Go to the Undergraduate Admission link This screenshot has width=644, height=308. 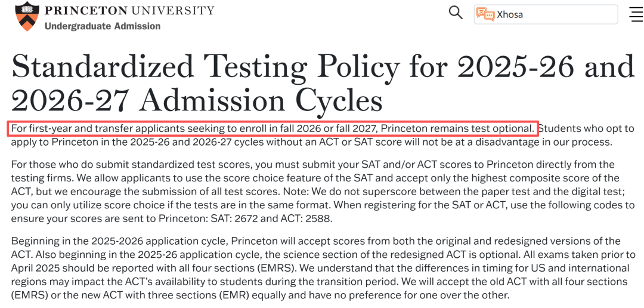[103, 26]
